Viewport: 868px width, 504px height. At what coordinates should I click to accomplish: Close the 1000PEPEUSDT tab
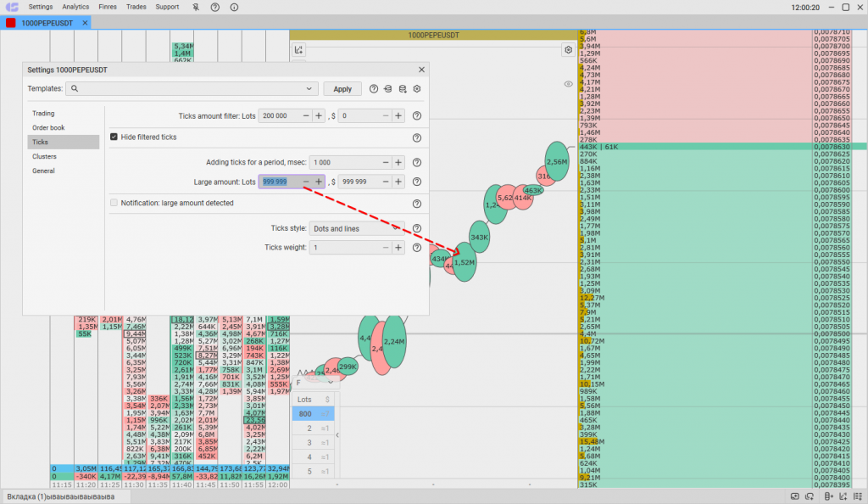point(85,23)
